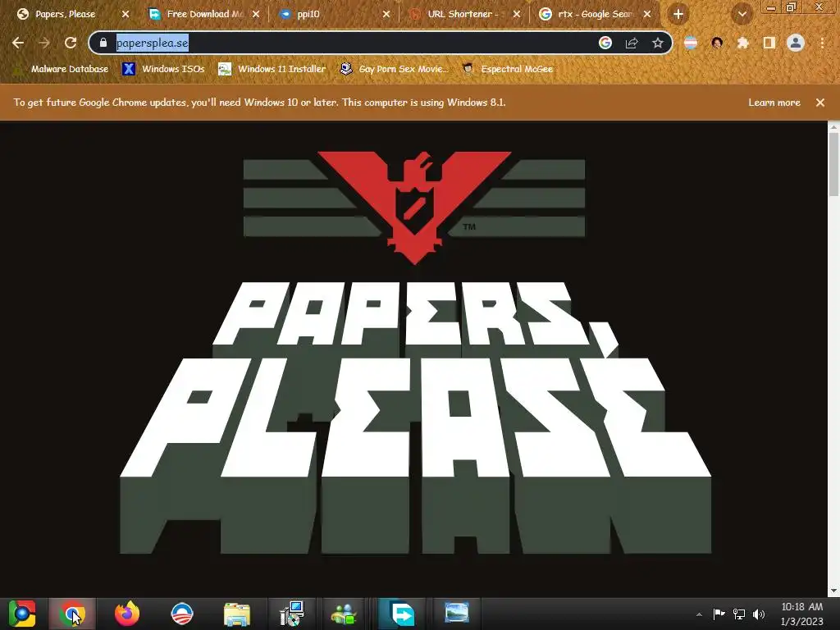
Task: Open the Start button on the taskbar
Action: pyautogui.click(x=22, y=614)
